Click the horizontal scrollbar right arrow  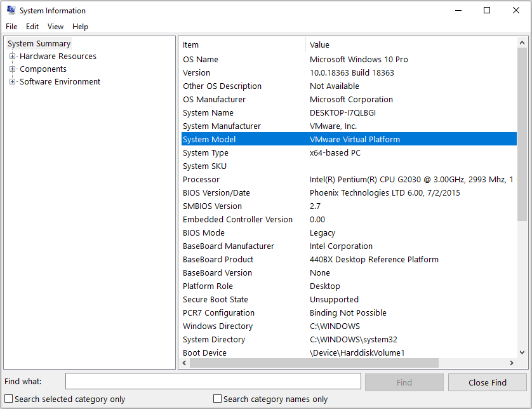511,363
